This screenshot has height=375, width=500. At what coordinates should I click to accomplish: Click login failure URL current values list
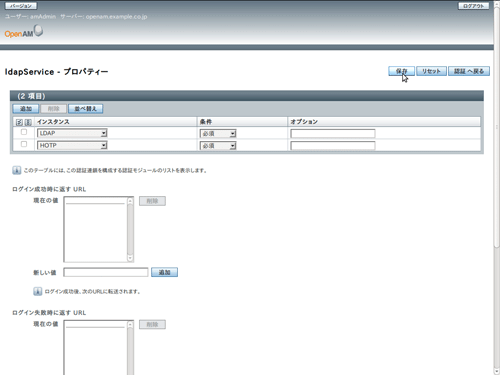click(99, 347)
